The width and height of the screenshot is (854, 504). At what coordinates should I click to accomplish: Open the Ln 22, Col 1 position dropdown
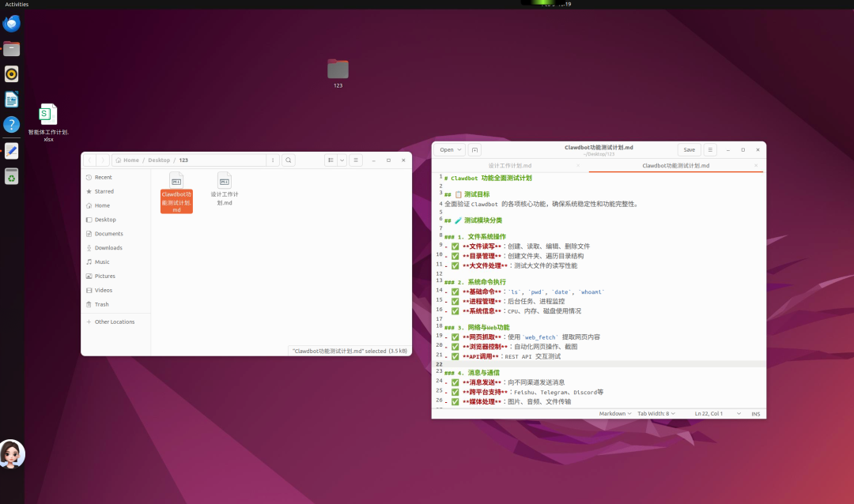(x=717, y=414)
